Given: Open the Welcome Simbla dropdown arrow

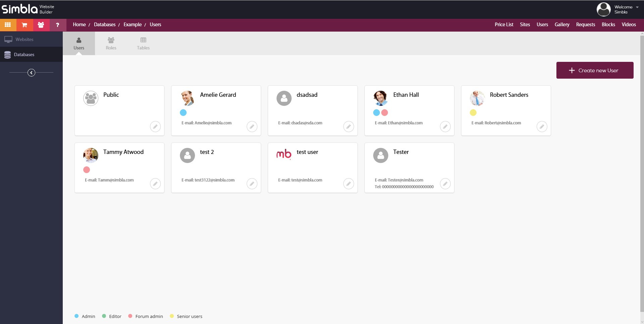Looking at the screenshot, I should (637, 7).
